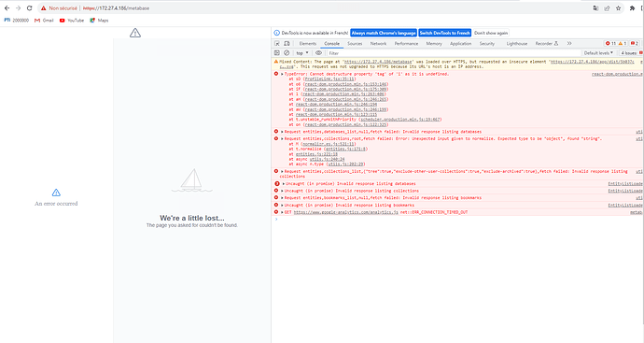Open the Elements tab
644x343 pixels.
308,44
